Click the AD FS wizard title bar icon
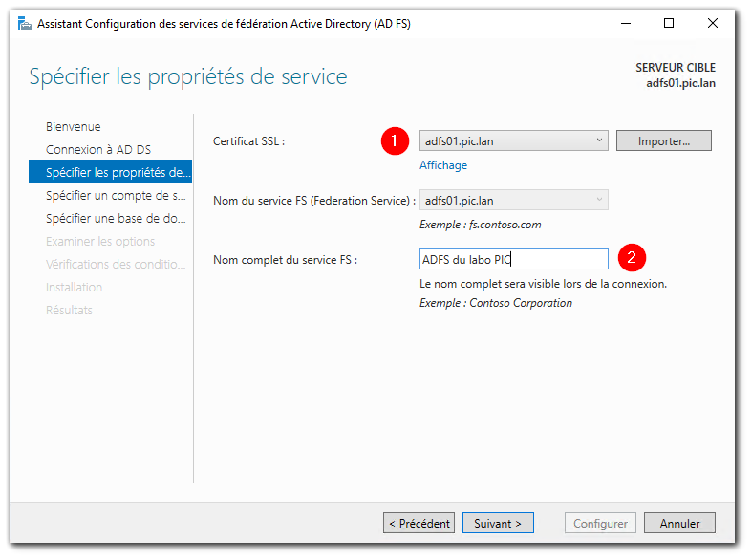 [24, 24]
